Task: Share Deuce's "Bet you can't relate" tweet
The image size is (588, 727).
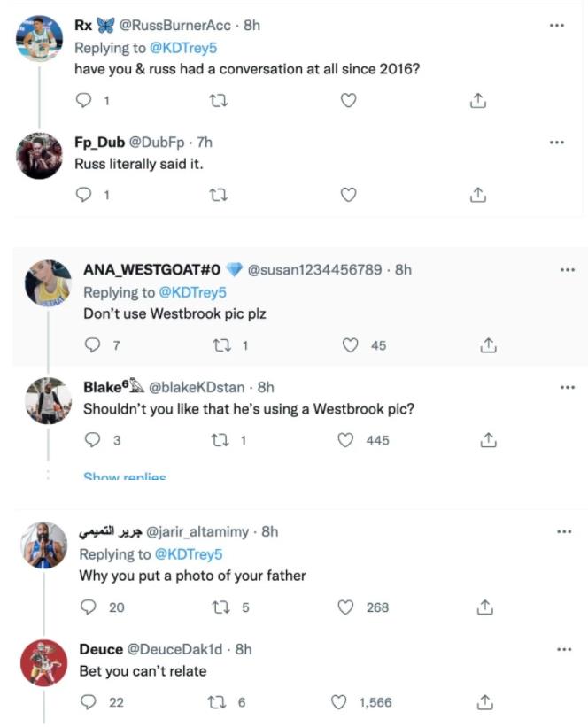Action: click(x=484, y=702)
